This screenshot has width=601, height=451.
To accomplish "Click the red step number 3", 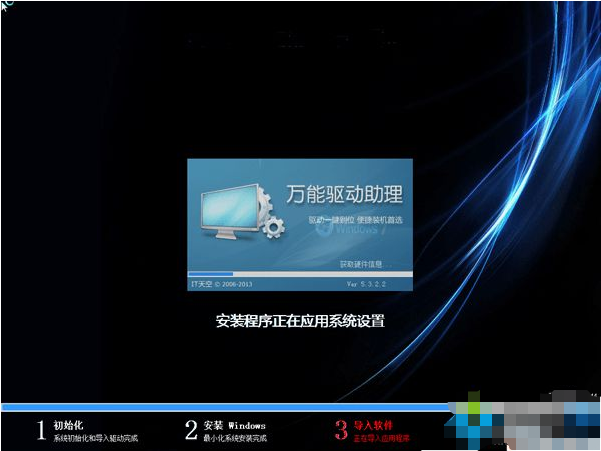I will click(341, 430).
